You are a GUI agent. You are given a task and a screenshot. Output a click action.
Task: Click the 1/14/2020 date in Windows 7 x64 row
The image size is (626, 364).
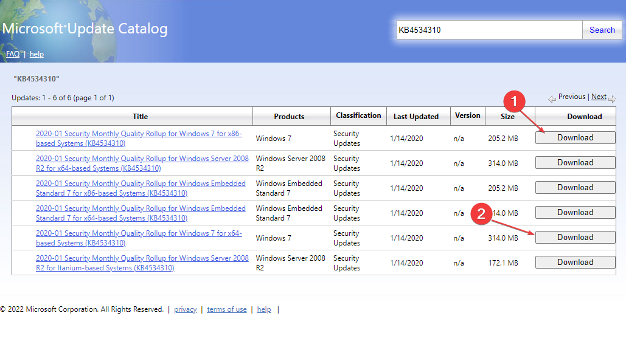(406, 238)
